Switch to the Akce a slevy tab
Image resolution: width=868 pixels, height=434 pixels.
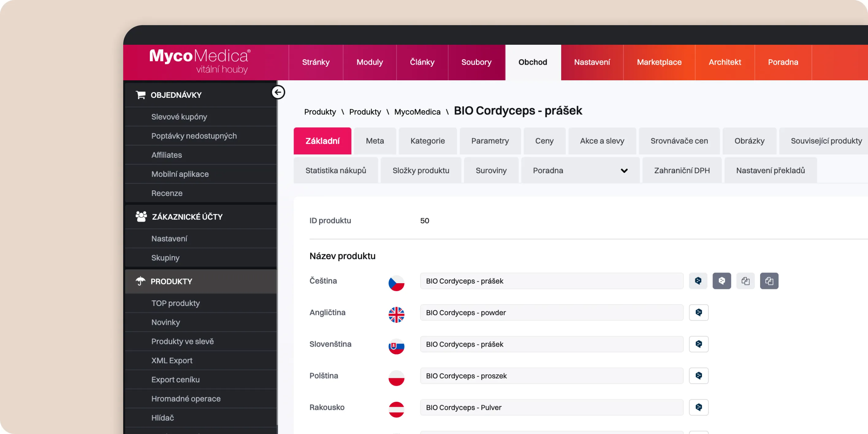[602, 141]
